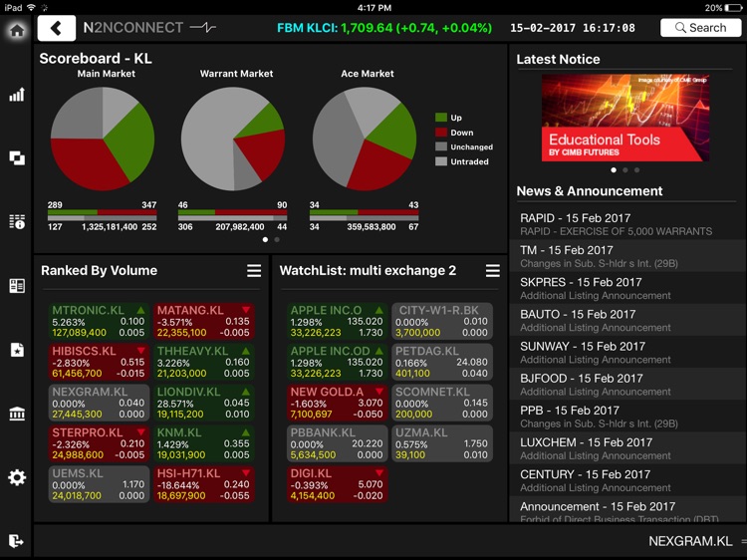Viewport: 747px width, 560px height.
Task: Open SCOMNET.KL watchlist tile
Action: (x=442, y=403)
